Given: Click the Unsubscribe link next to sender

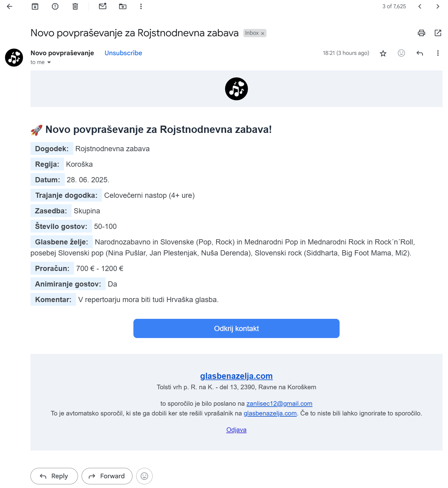Looking at the screenshot, I should tap(123, 53).
